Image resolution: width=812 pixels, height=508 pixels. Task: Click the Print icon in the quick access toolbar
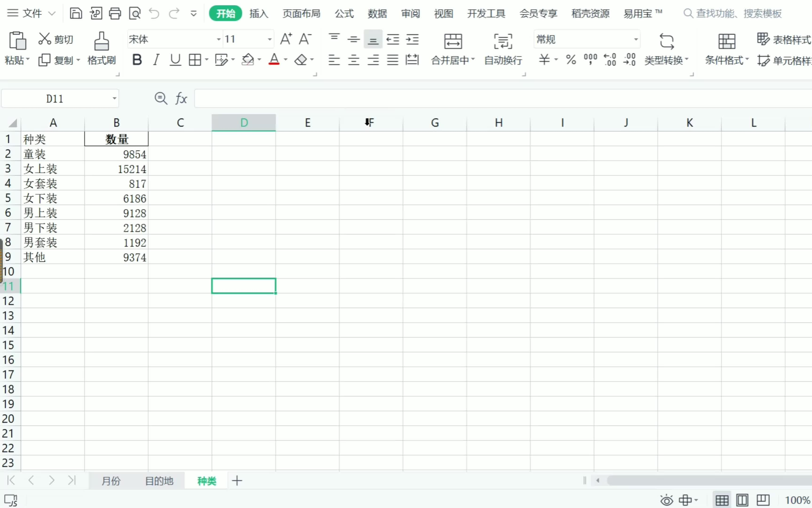(115, 13)
